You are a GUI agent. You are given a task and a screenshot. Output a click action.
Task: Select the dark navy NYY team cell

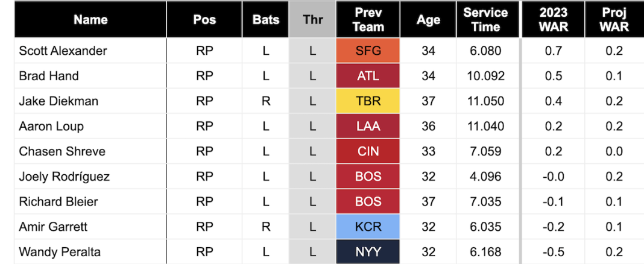coord(368,252)
